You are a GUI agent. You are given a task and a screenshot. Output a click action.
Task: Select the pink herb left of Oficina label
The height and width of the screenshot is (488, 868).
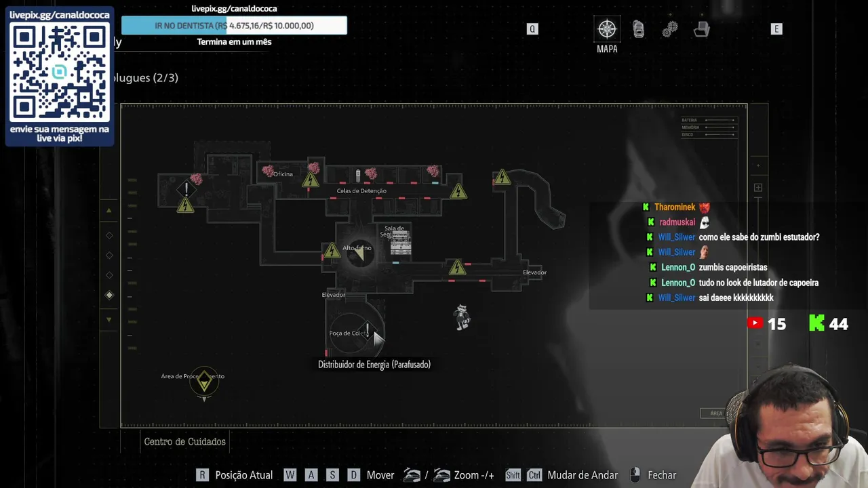[268, 170]
